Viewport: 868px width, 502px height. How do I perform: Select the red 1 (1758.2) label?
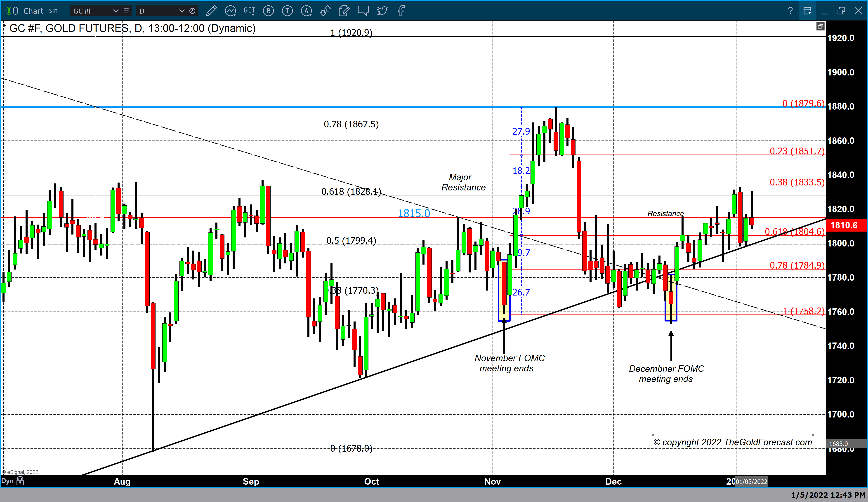804,311
